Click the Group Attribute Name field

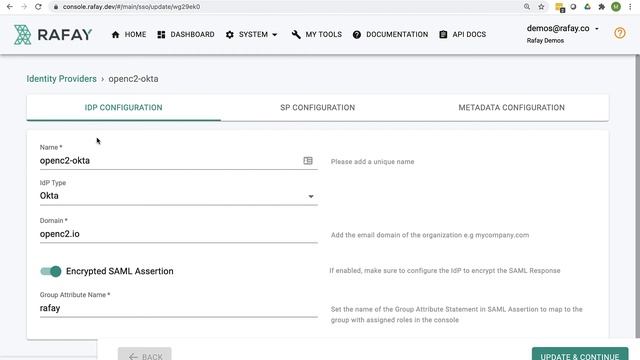coord(178,309)
